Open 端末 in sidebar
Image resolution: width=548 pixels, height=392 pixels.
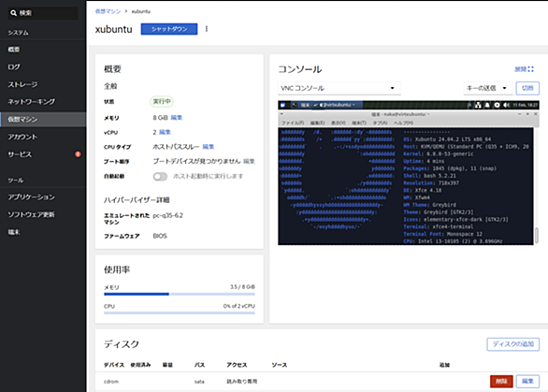tap(43, 232)
